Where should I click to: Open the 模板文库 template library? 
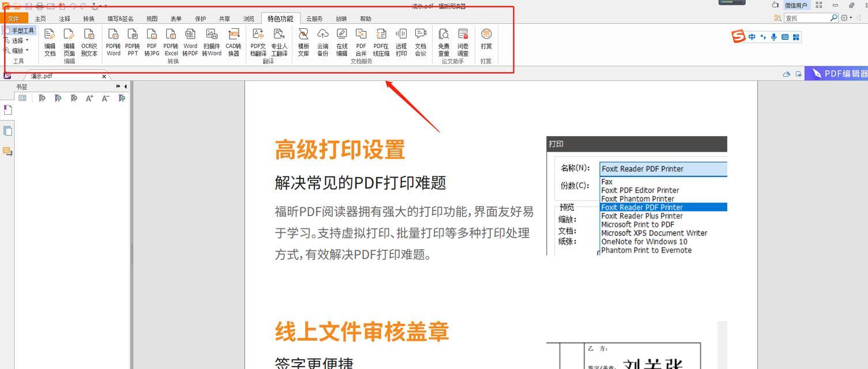click(303, 43)
